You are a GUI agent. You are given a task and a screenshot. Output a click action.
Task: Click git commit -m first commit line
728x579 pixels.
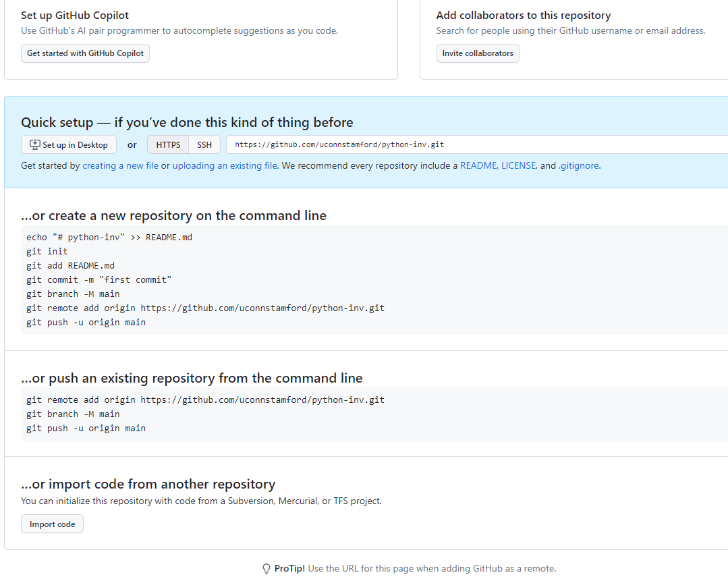[x=99, y=280]
